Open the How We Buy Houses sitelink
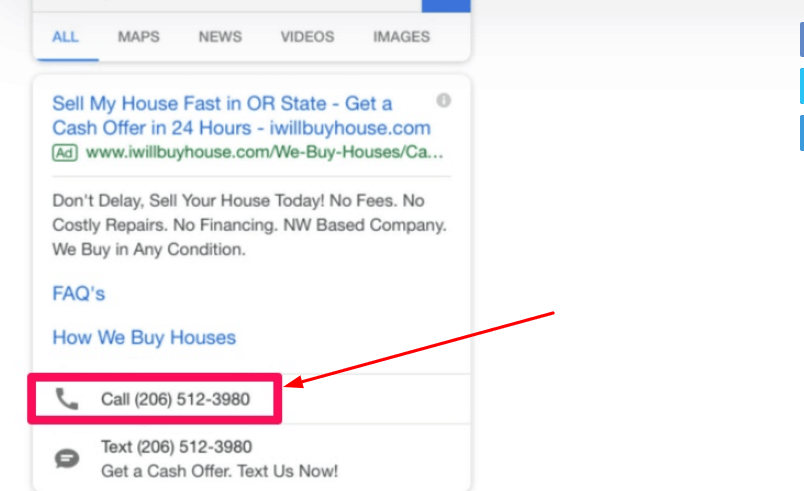The image size is (804, 491). click(144, 338)
